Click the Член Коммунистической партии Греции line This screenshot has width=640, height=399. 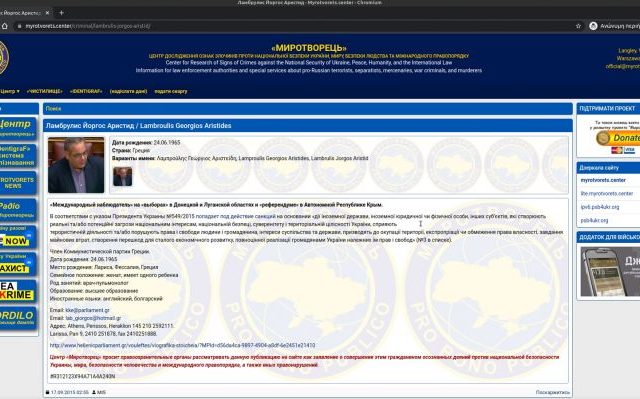coord(100,252)
